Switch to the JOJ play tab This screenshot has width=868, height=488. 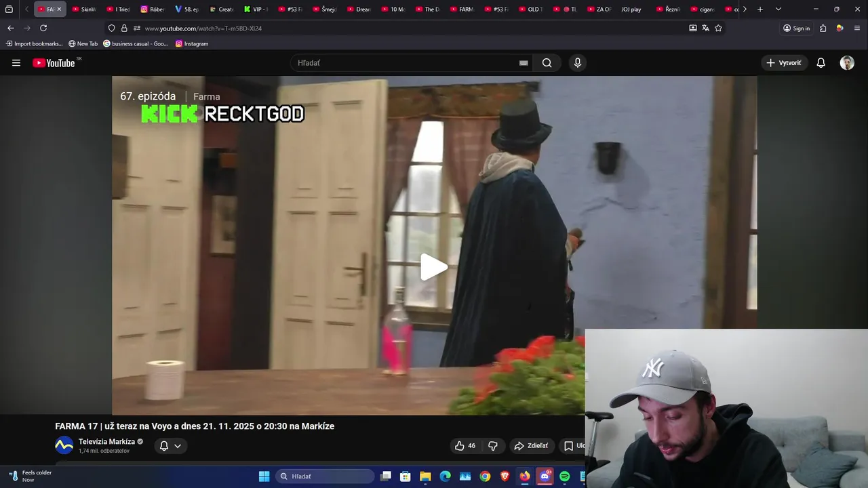tap(631, 9)
